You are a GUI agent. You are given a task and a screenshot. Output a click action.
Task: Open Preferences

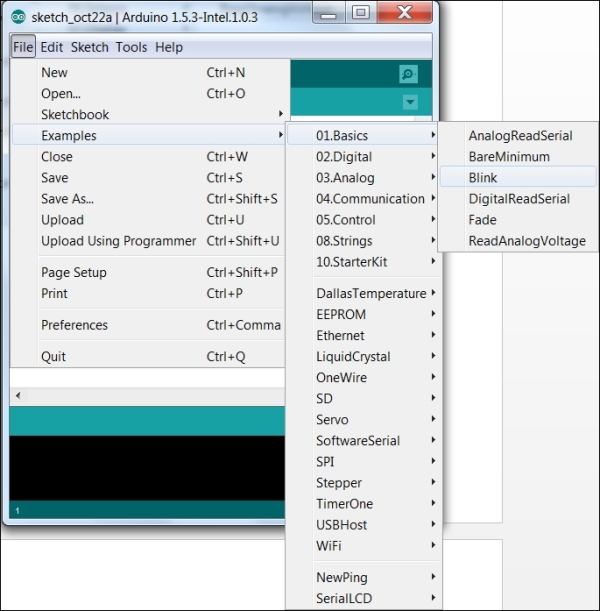[x=148, y=325]
